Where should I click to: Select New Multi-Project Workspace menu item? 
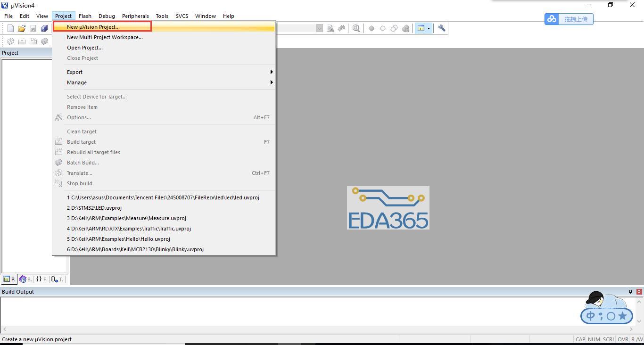pos(164,37)
